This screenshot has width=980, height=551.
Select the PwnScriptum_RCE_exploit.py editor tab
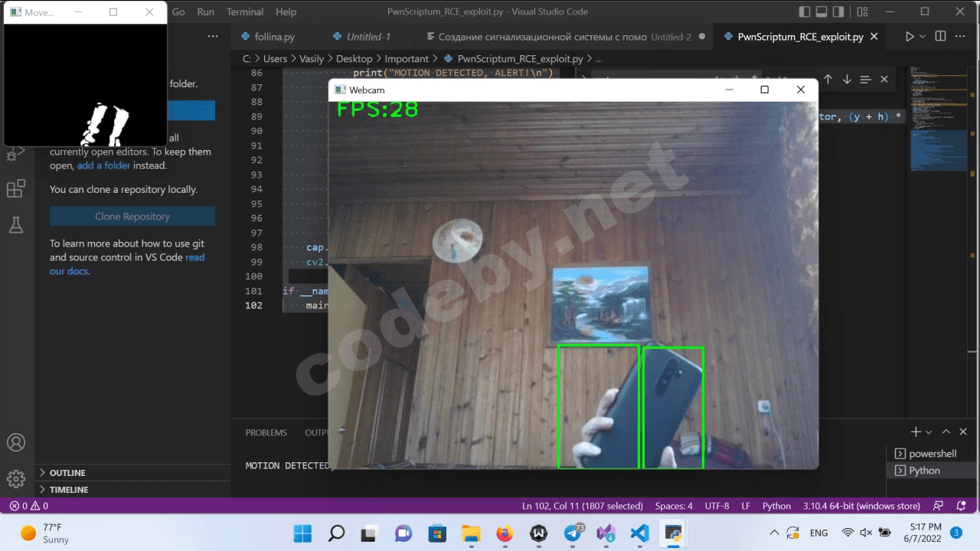(x=800, y=37)
